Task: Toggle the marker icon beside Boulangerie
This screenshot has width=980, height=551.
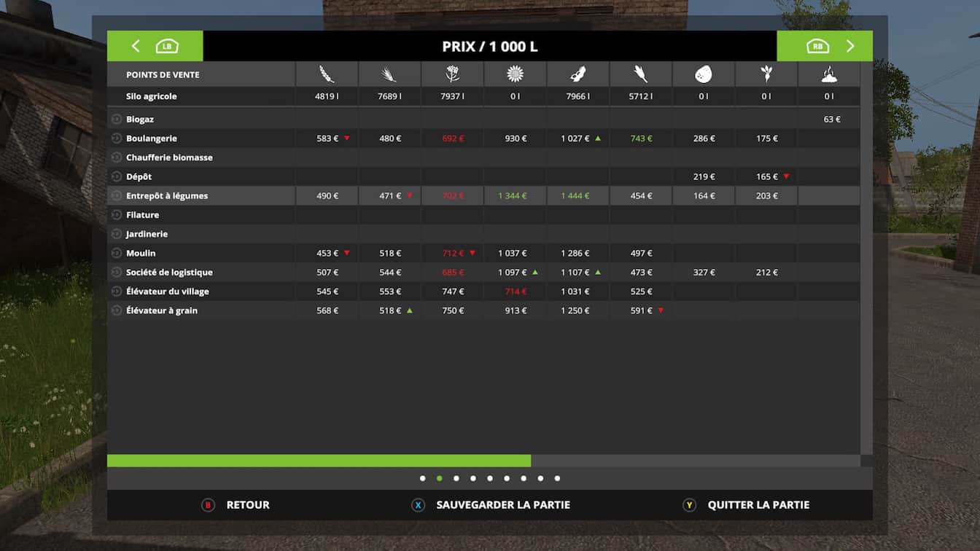Action: coord(117,138)
